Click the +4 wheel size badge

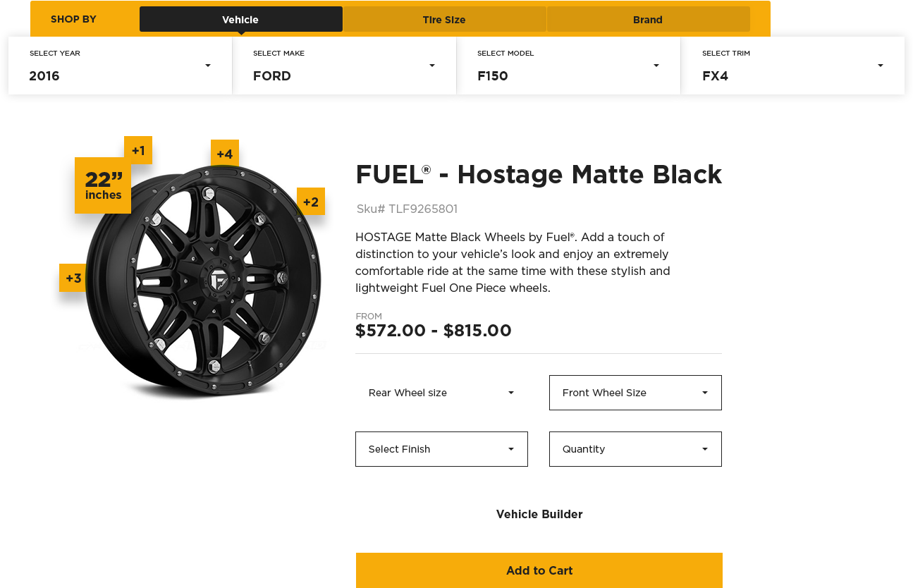click(x=225, y=154)
